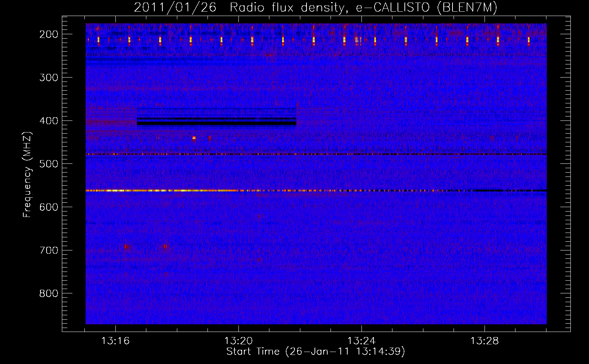Click the 13:16 time tick label
Image resolution: width=589 pixels, height=364 pixels.
pyautogui.click(x=115, y=341)
